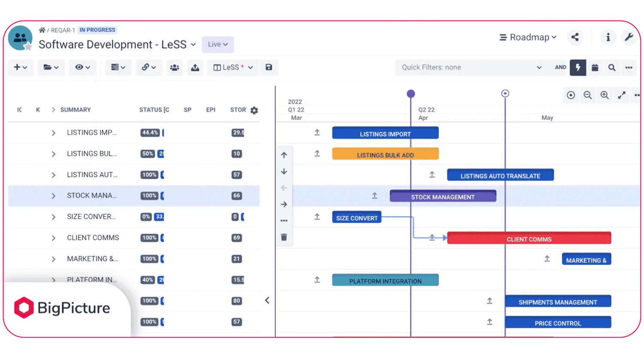This screenshot has width=644, height=362.
Task: Save the board using the save icon
Action: [269, 67]
